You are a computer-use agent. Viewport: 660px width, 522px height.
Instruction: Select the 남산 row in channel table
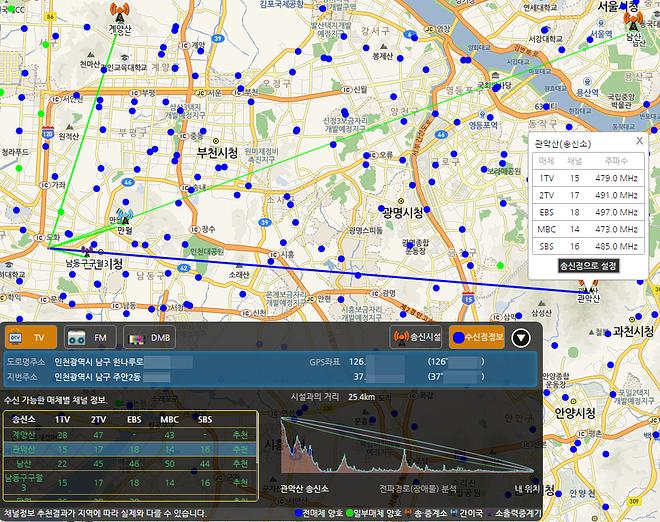130,464
